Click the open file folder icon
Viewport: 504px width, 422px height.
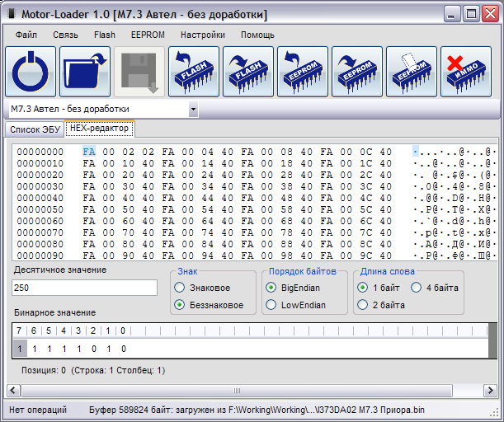[85, 73]
